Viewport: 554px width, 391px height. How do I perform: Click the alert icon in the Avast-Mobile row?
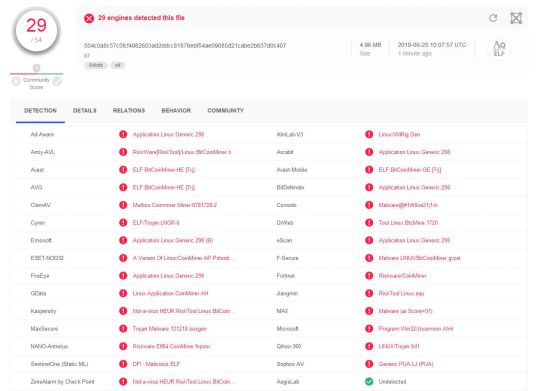[x=369, y=170]
